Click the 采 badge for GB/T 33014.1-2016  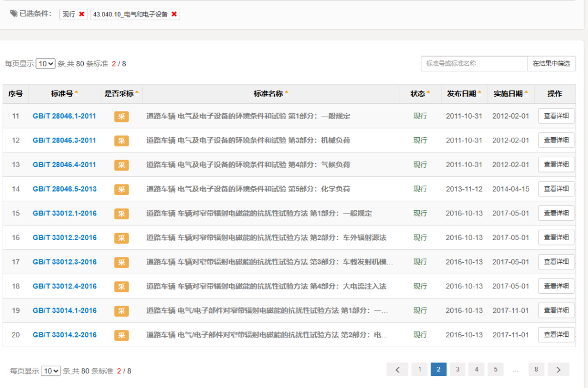(x=121, y=310)
